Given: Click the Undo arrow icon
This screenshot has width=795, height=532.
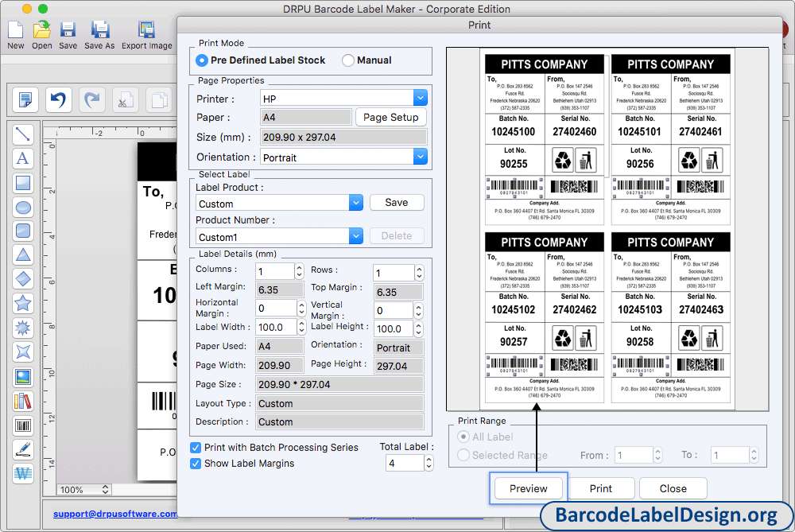Looking at the screenshot, I should tap(58, 99).
